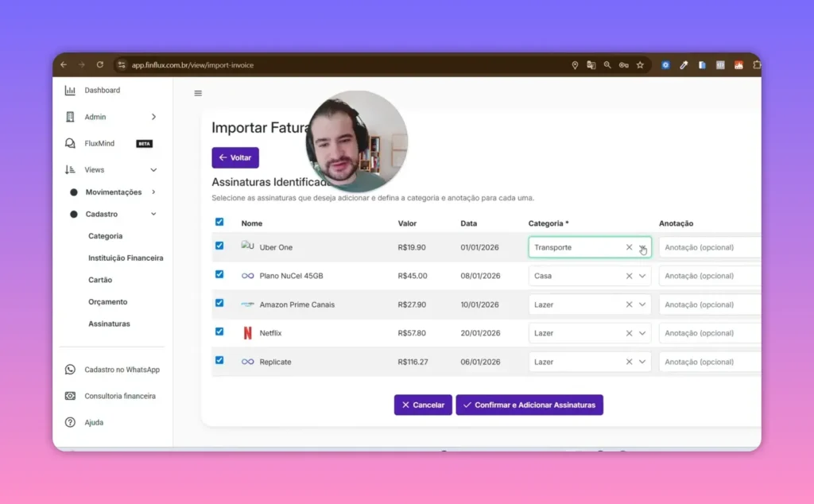
Task: Open the Dashboard via its chart icon
Action: coord(69,90)
